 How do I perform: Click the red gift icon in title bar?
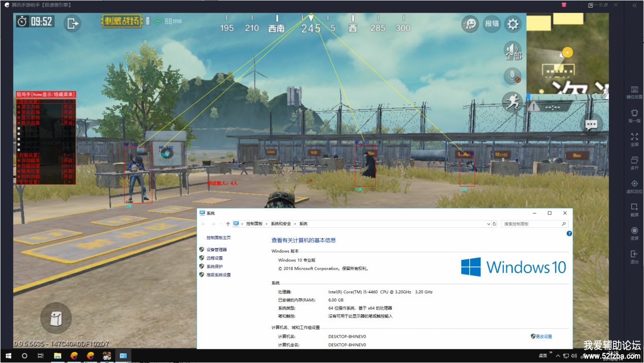tap(564, 5)
